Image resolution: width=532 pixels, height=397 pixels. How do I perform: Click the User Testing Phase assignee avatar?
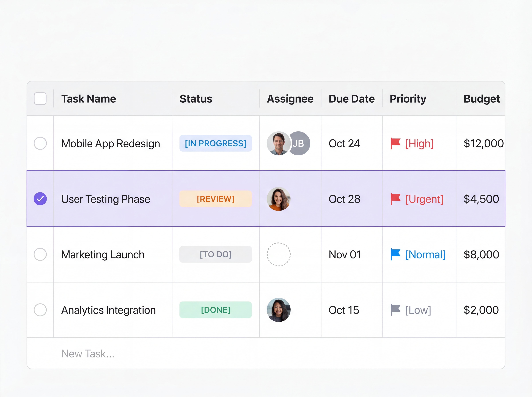tap(278, 199)
